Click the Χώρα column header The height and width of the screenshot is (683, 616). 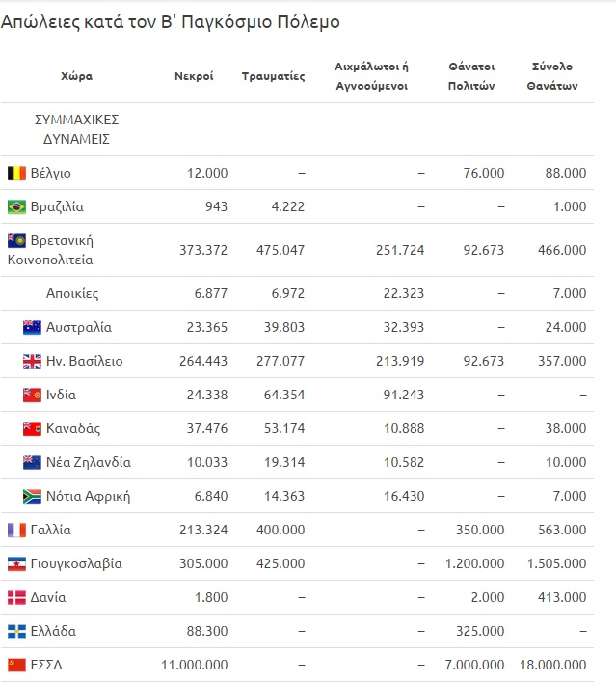76,76
